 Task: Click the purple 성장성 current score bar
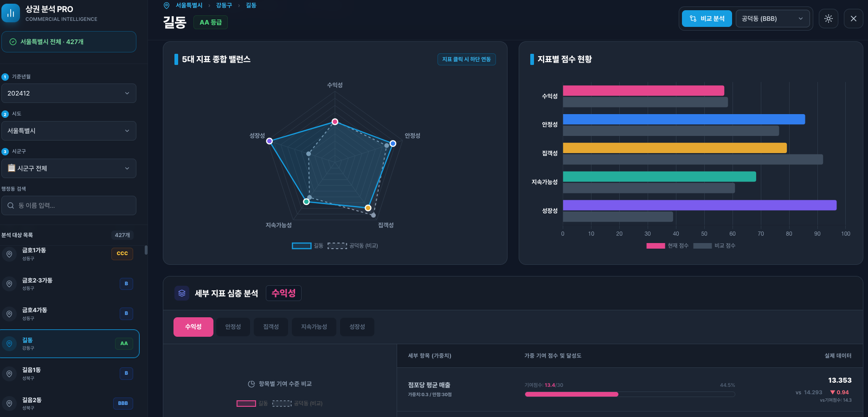700,205
